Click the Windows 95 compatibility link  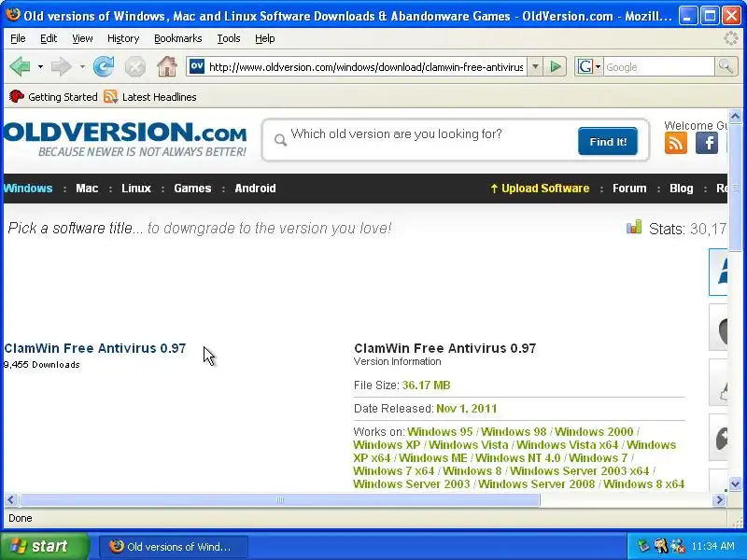tap(440, 432)
